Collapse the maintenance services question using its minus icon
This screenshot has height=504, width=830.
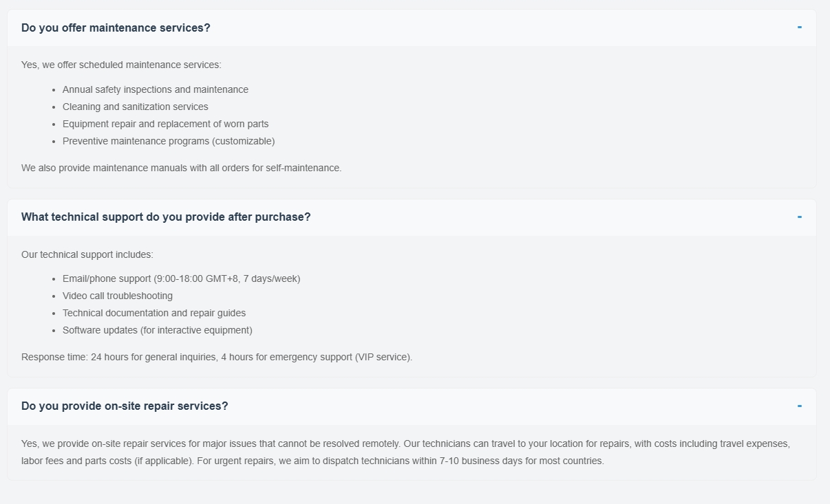click(799, 28)
